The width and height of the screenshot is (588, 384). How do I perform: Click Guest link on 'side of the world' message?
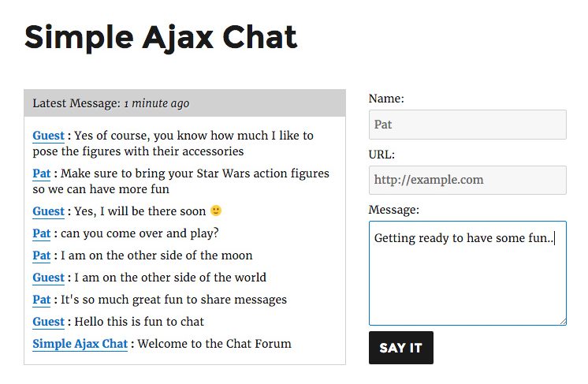tap(48, 278)
